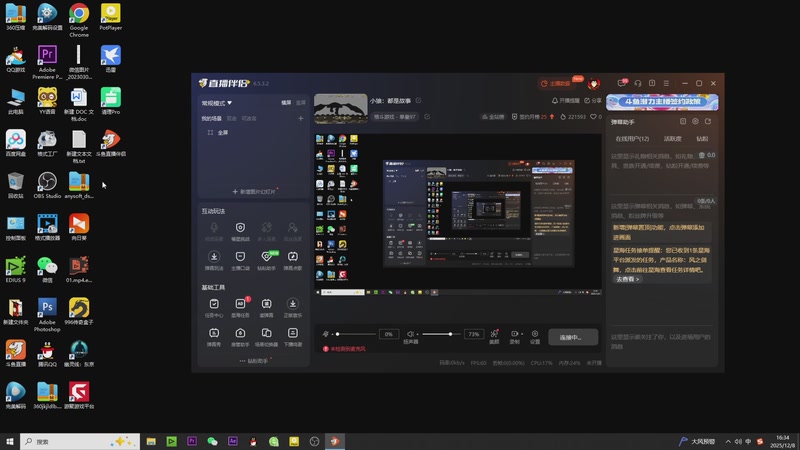
Task: Click the microphone volume slider
Action: click(x=356, y=334)
